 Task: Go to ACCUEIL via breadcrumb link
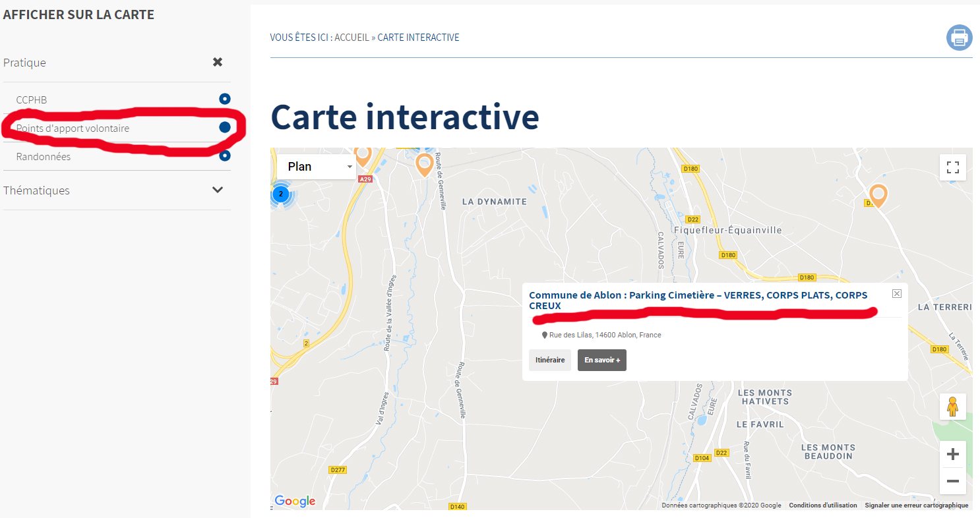352,38
